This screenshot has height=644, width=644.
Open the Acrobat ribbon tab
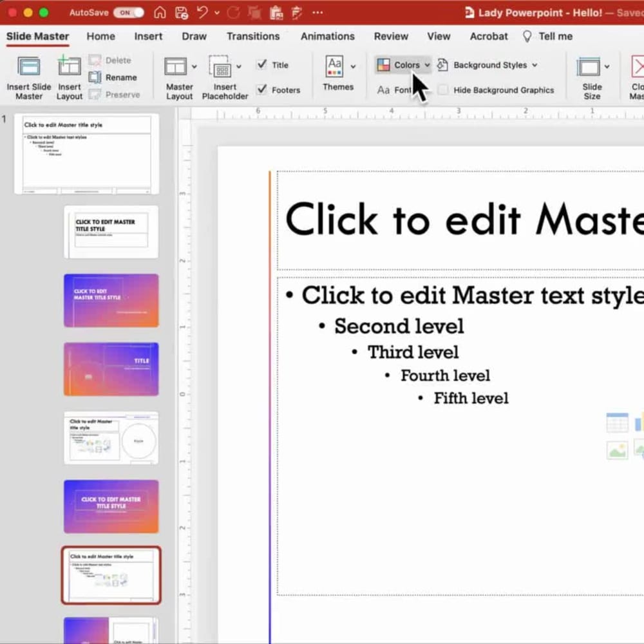point(488,36)
